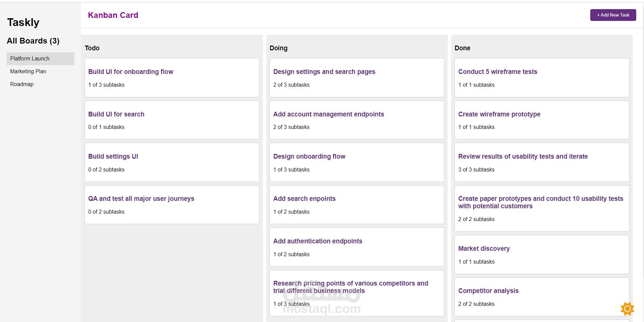Open Design settings and search pages card
The width and height of the screenshot is (644, 322).
(x=356, y=78)
